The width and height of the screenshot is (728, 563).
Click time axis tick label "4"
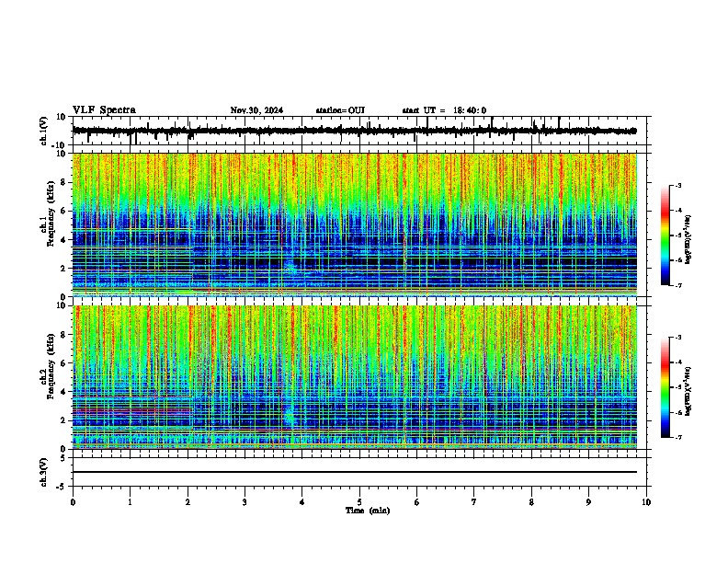(302, 502)
